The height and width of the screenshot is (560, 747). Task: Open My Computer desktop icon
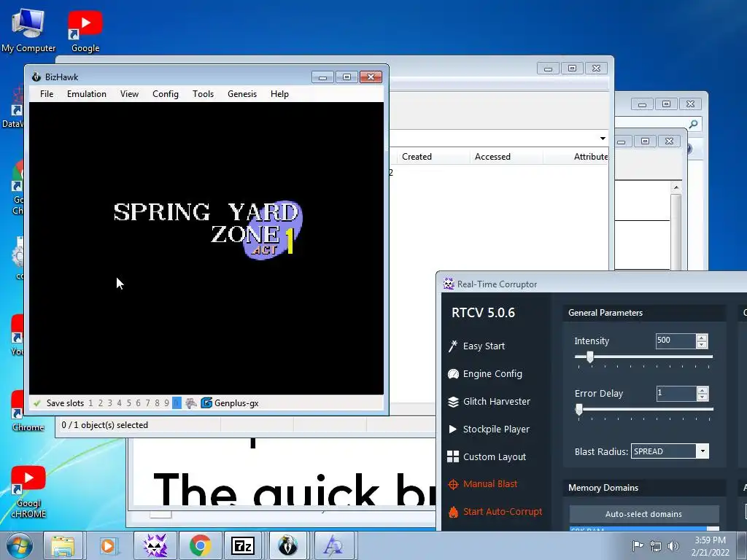coord(28,30)
